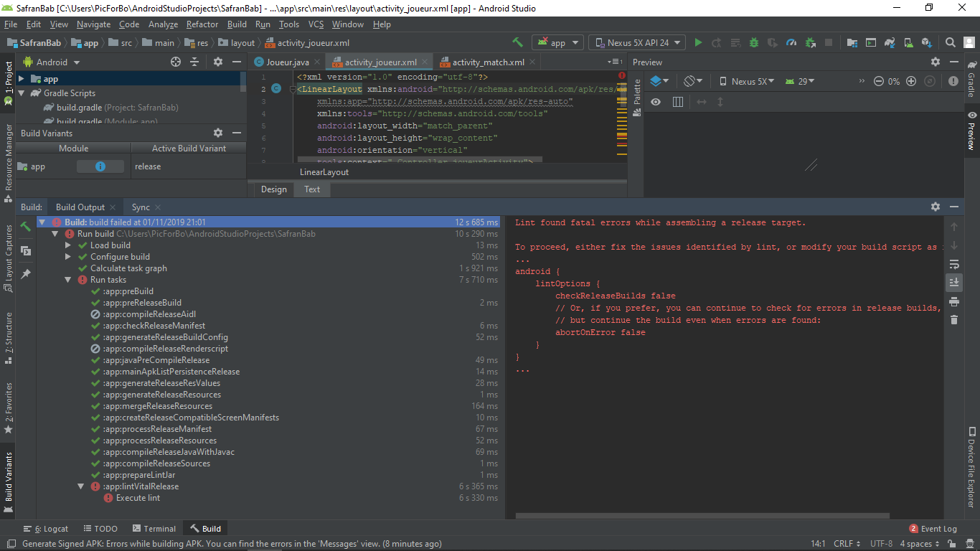Viewport: 980px width, 551px height.
Task: Open preview orientation dropdown
Action: pos(693,81)
